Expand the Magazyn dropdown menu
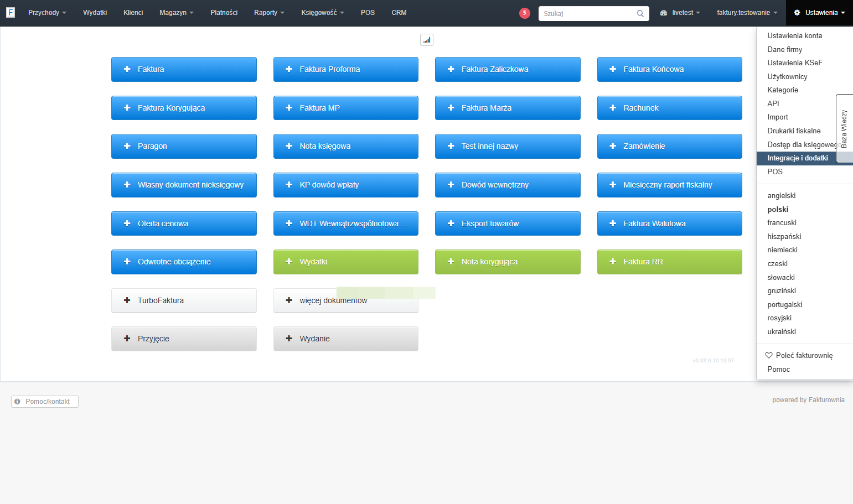 (x=177, y=13)
